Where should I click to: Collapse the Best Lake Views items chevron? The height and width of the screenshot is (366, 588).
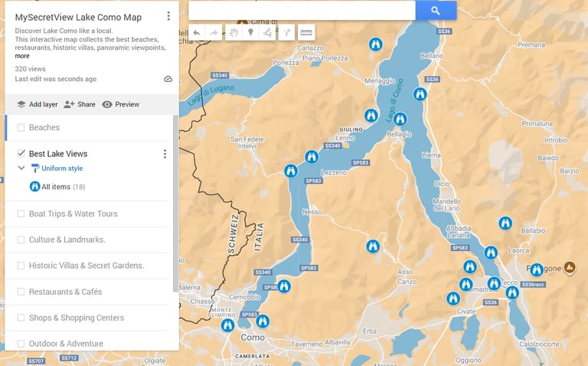(x=21, y=168)
